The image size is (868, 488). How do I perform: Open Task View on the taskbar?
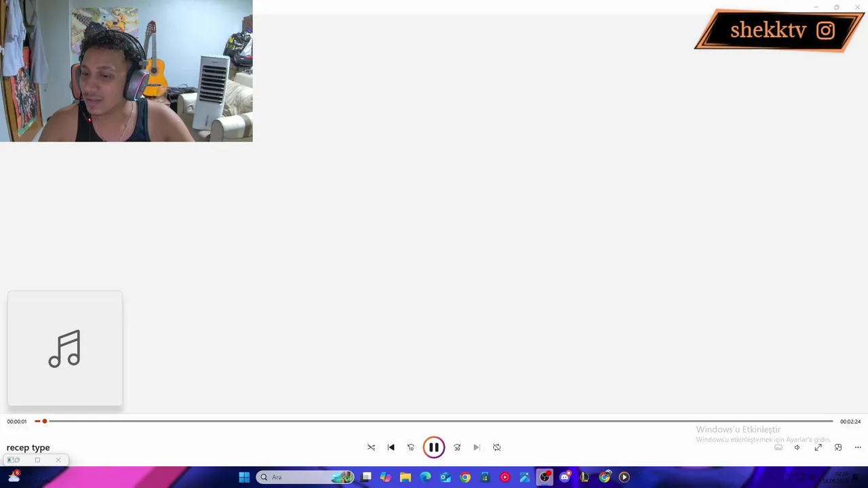366,477
